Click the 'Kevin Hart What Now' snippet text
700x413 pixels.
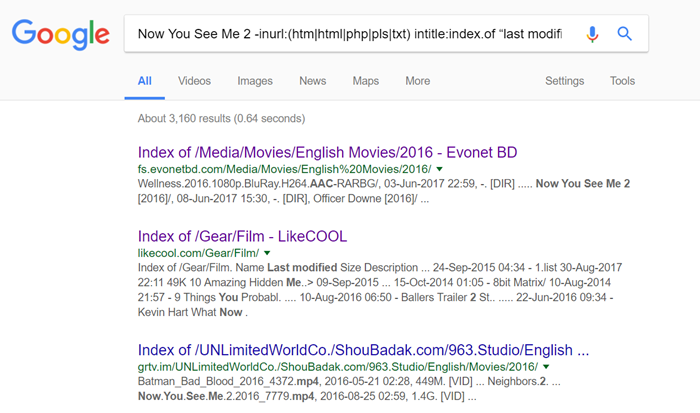[x=190, y=312]
